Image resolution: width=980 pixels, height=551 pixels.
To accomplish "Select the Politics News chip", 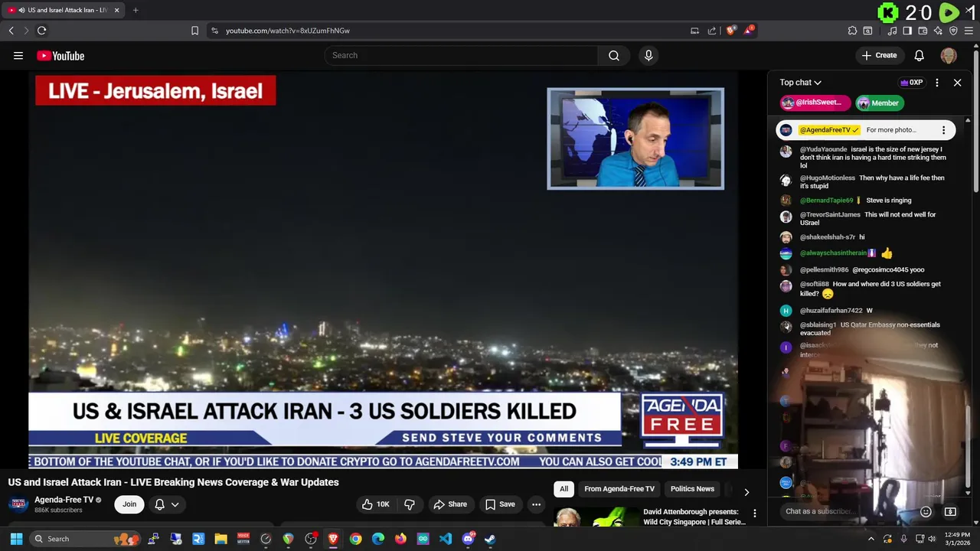I will pyautogui.click(x=692, y=489).
